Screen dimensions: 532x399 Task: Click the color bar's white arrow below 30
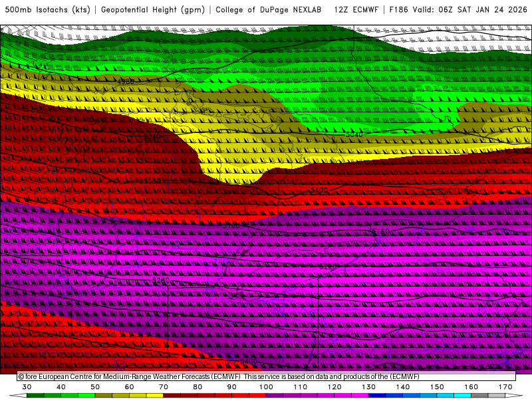point(18,396)
